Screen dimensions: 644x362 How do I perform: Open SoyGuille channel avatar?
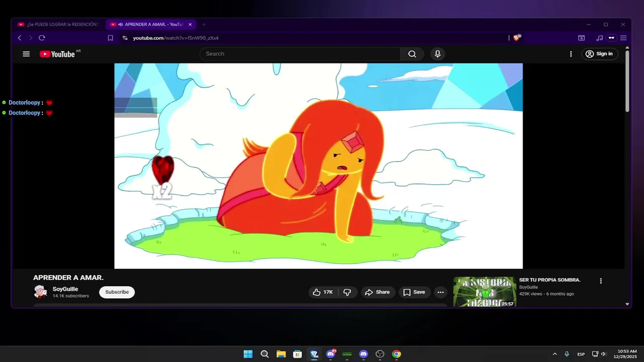tap(40, 292)
